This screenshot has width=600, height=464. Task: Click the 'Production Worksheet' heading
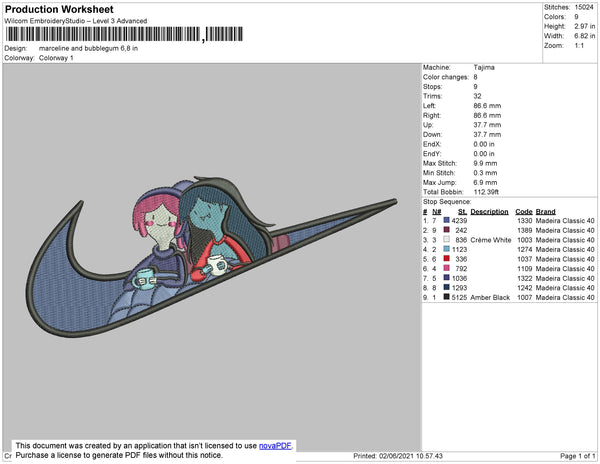coord(59,9)
